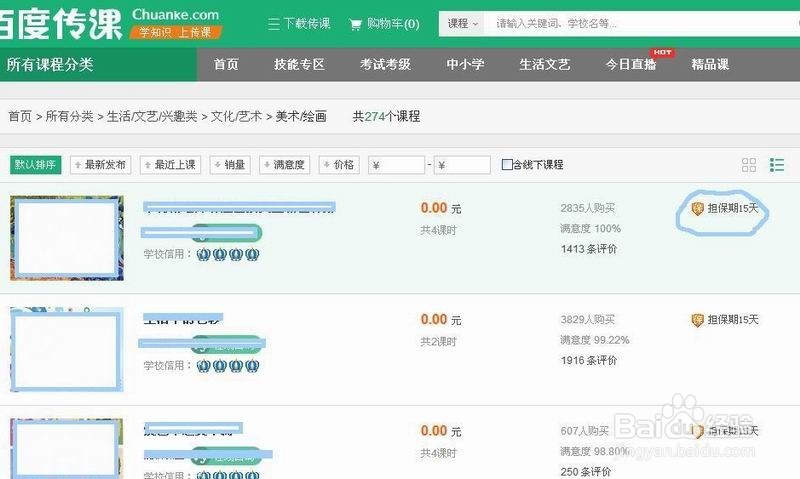The height and width of the screenshot is (479, 800).
Task: Open 今日直播 nav tab
Action: coord(631,64)
